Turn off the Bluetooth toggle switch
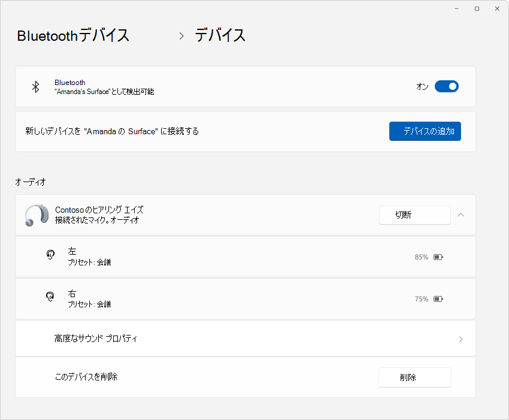The image size is (509, 420). click(x=446, y=86)
